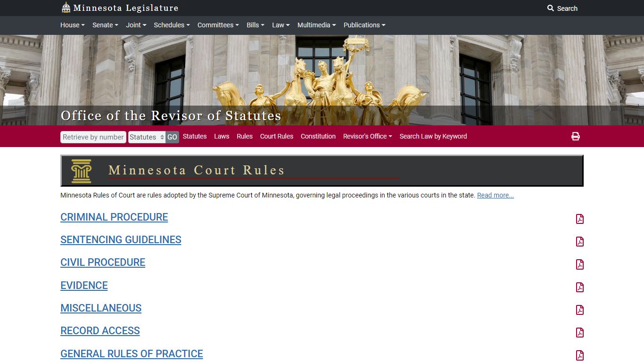Click the Minnesota Legislature capitol logo icon
The image size is (644, 362).
click(66, 8)
